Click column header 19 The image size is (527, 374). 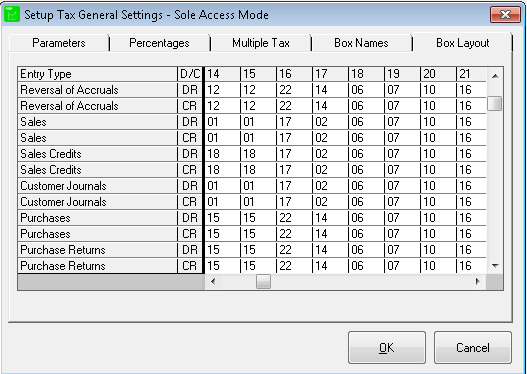tap(402, 74)
